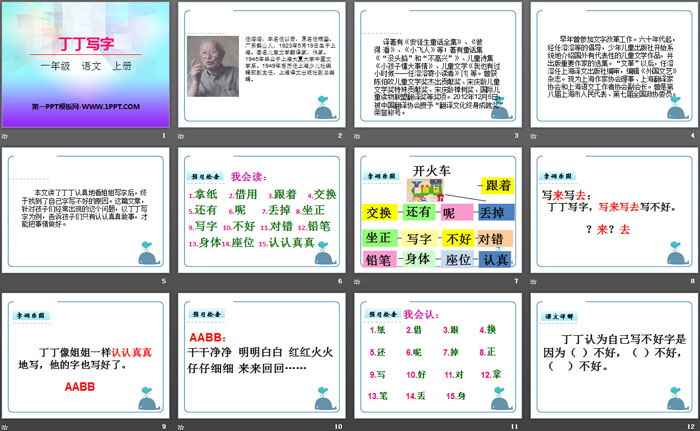Screen dimensions: 700x431
Task: Click slide number 8 label
Action: (x=693, y=281)
